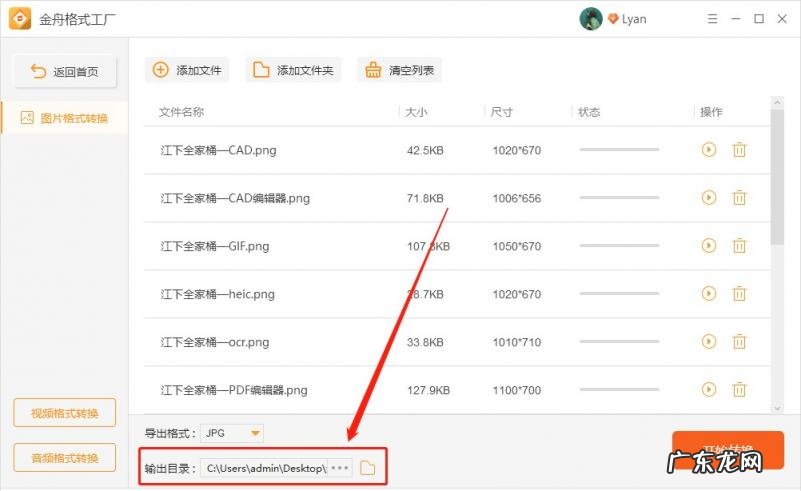The image size is (801, 491).
Task: Delete 江下全家桶—CAD编辑器.png with trash icon
Action: point(739,197)
